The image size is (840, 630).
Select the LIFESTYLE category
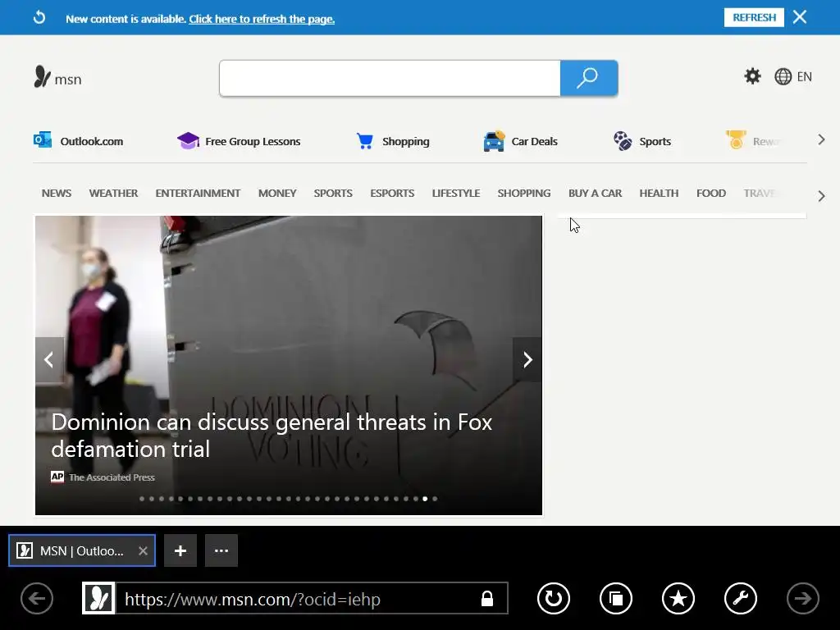456,193
